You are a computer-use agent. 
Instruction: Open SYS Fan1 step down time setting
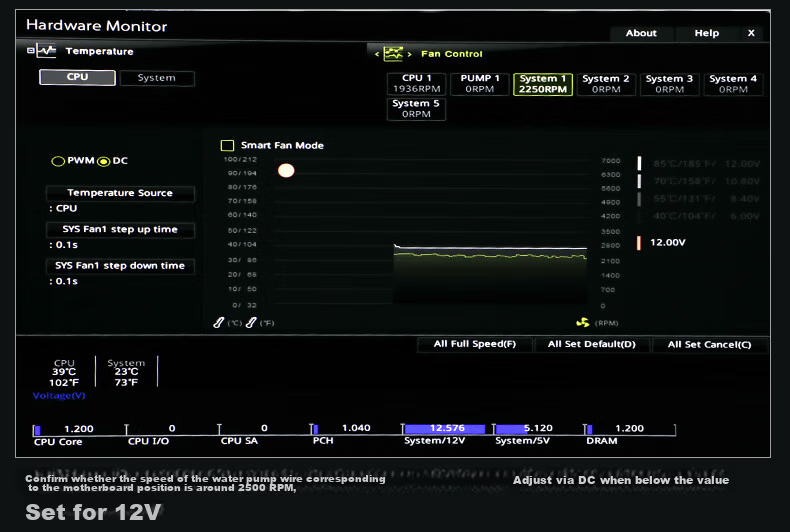point(120,265)
